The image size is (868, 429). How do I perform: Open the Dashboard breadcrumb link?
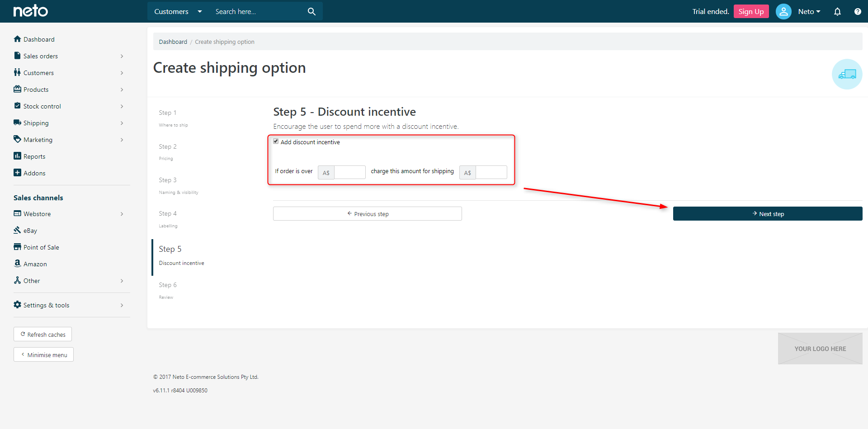tap(173, 42)
